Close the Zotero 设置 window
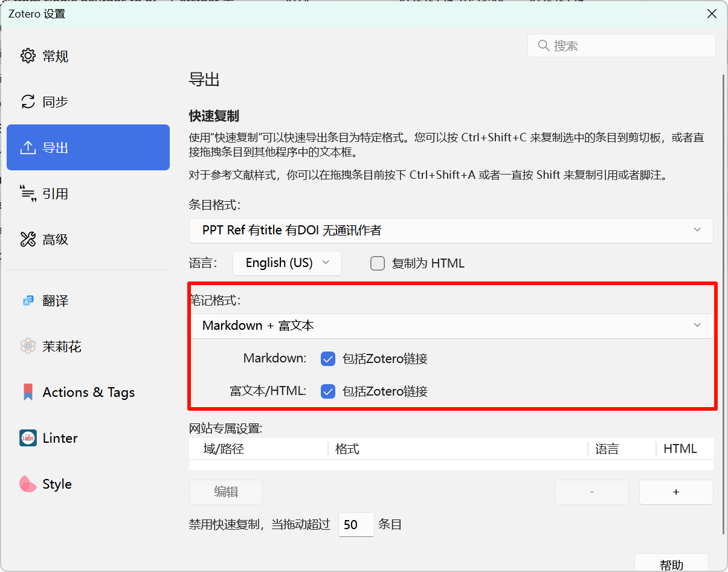 coord(712,13)
